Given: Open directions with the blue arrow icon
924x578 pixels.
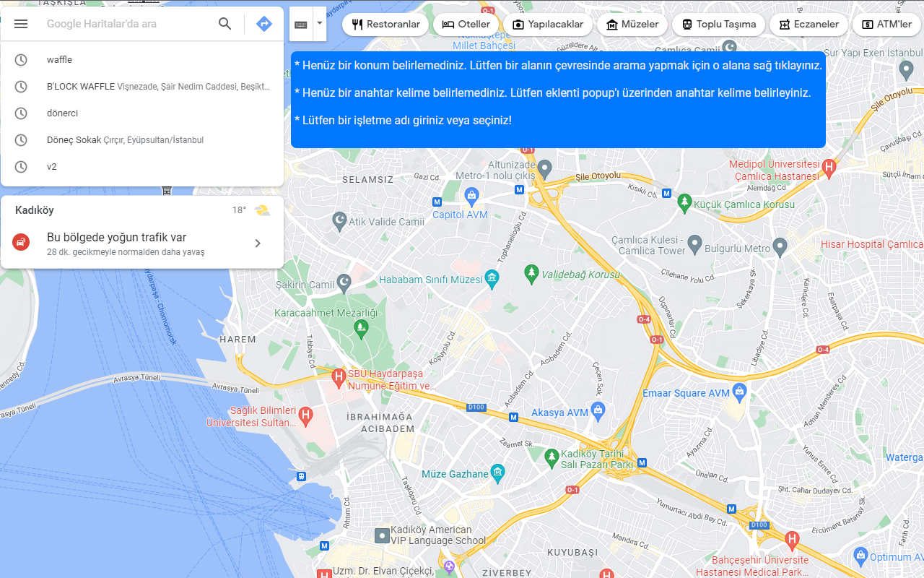Looking at the screenshot, I should pos(264,24).
